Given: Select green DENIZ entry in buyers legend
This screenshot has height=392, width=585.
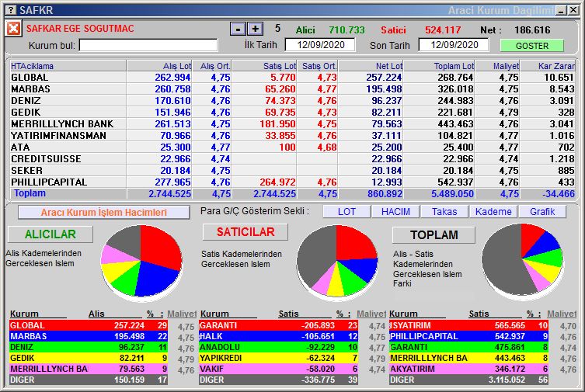Looking at the screenshot, I should [x=89, y=347].
